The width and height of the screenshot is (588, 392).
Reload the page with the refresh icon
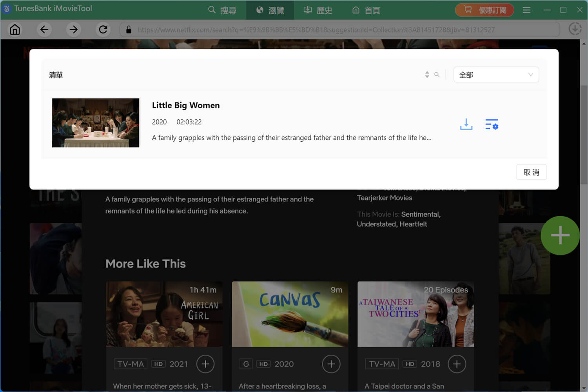(103, 29)
